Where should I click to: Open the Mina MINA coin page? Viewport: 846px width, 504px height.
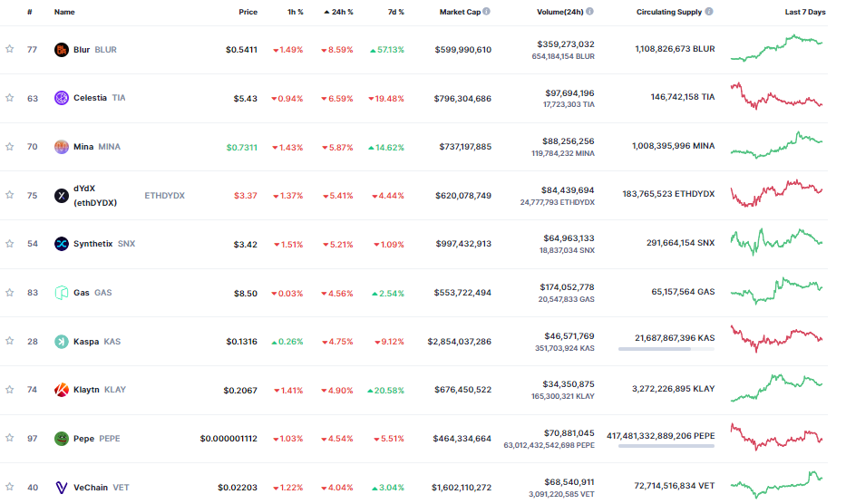(x=97, y=147)
